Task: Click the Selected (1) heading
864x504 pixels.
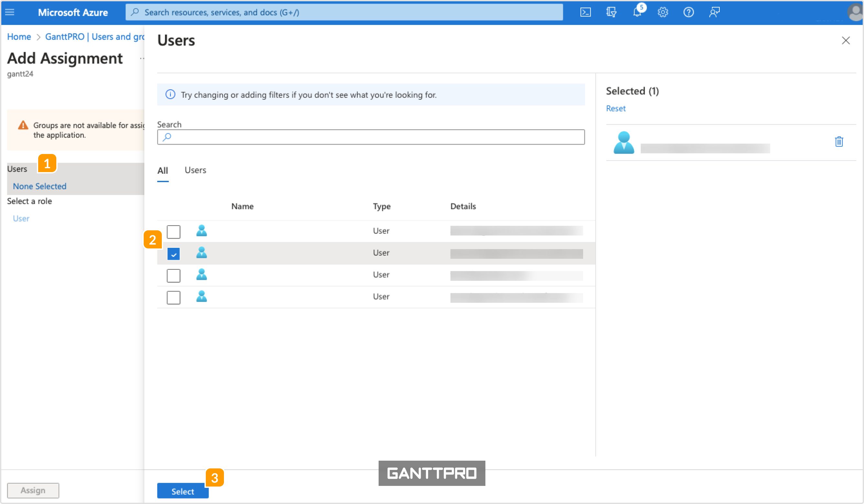Action: (632, 91)
